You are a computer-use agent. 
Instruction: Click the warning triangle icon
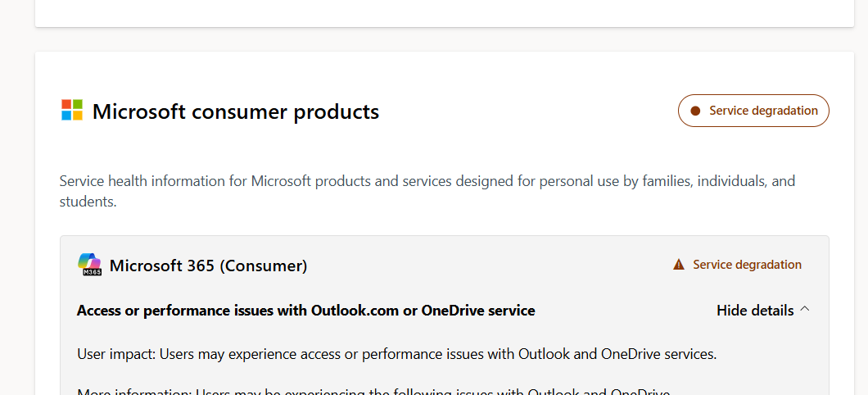point(678,265)
